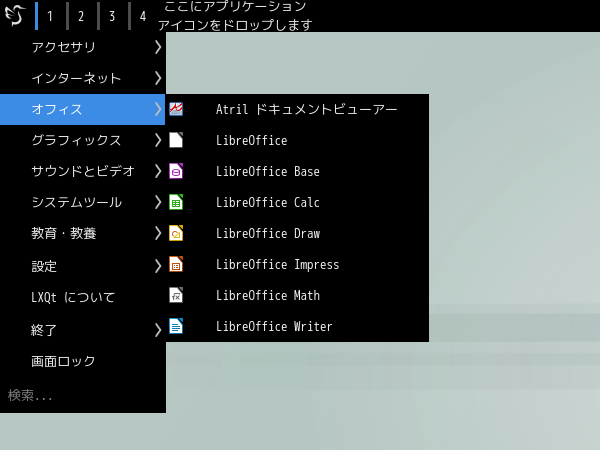The image size is (600, 450).
Task: Choose LXQt について entry
Action: pyautogui.click(x=83, y=297)
